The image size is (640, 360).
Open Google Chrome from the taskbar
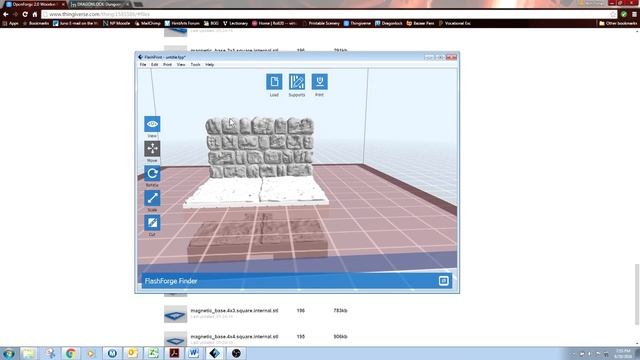click(x=71, y=353)
